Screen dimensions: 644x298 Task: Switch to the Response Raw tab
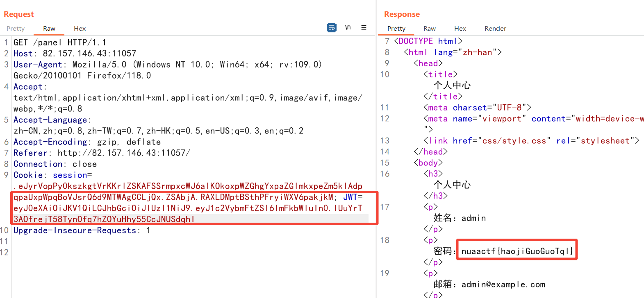coord(429,29)
